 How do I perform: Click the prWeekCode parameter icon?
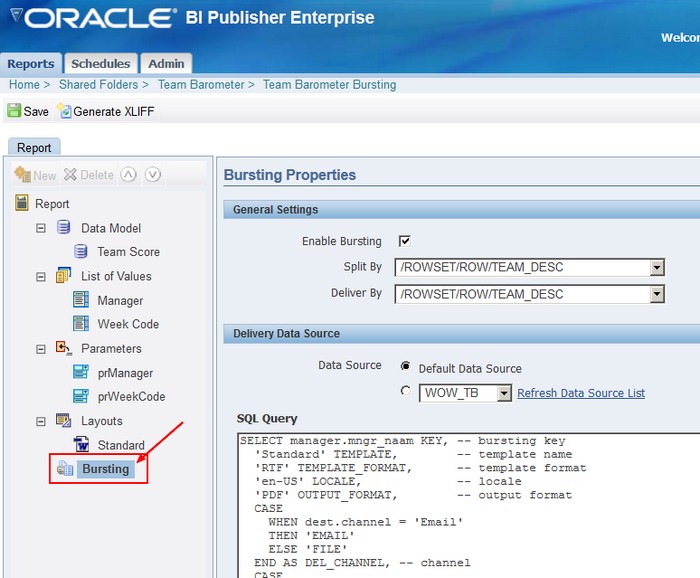pos(81,396)
